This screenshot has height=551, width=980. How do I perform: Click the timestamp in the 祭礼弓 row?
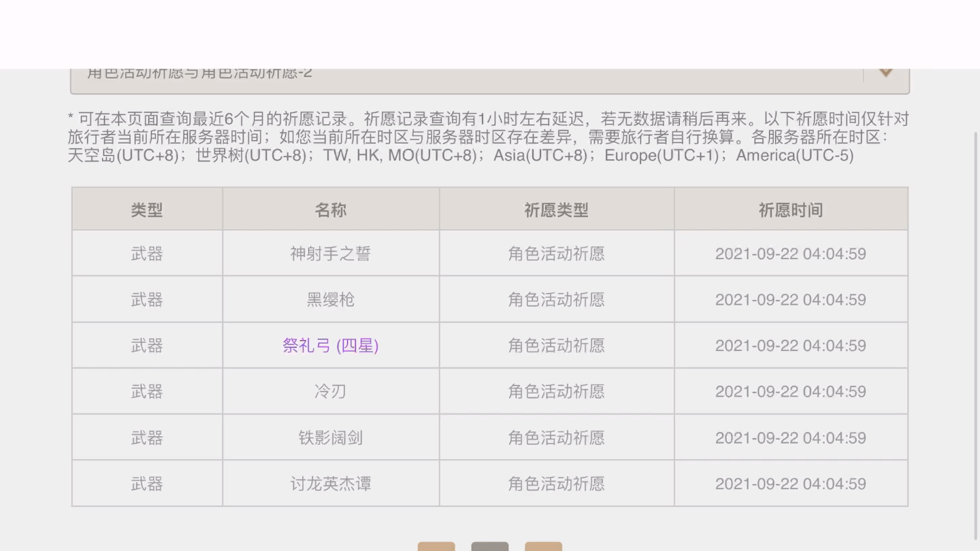791,346
